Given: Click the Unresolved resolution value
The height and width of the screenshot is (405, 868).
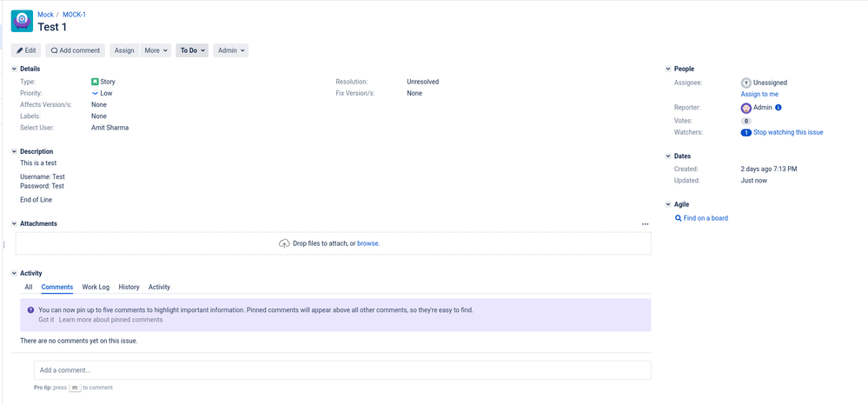Looking at the screenshot, I should tap(423, 82).
